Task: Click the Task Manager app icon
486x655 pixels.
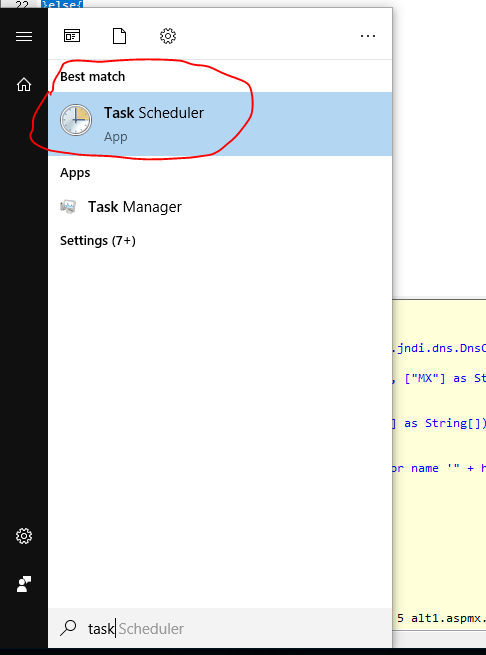Action: 68,207
